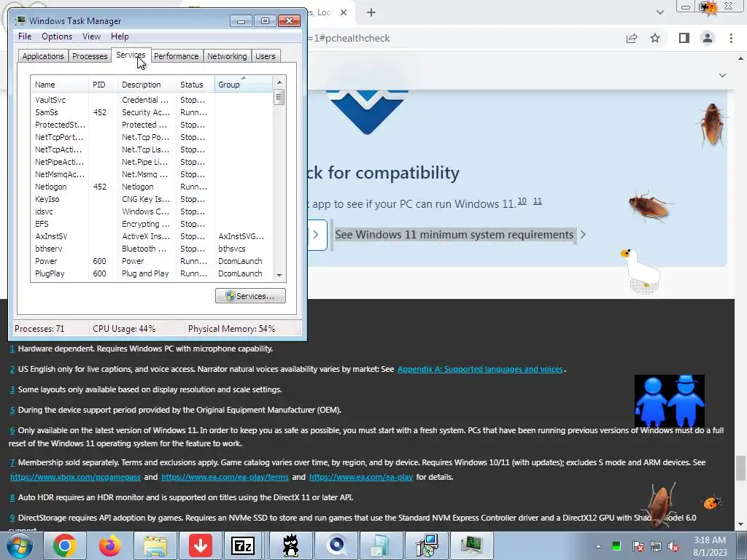Open the network computer tool in taskbar
This screenshot has height=560, width=747.
(x=426, y=545)
